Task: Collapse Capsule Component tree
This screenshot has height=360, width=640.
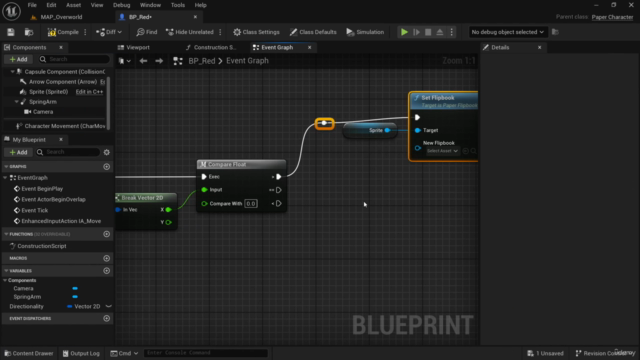Action: pos(12,71)
